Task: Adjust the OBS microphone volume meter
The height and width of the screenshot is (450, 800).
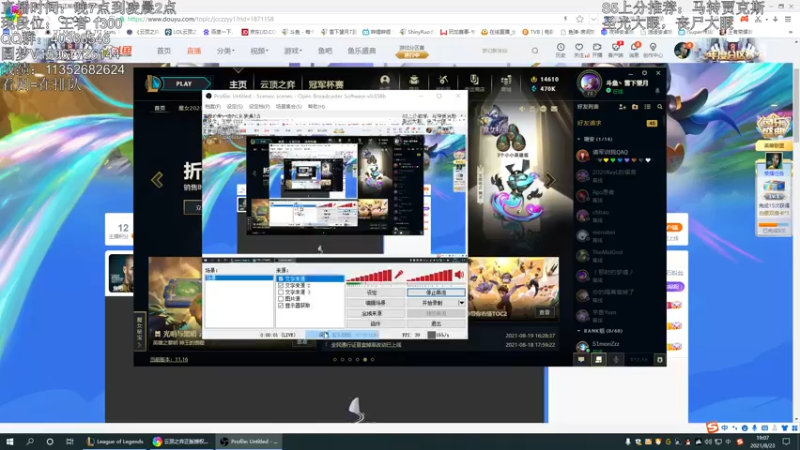Action: click(369, 276)
